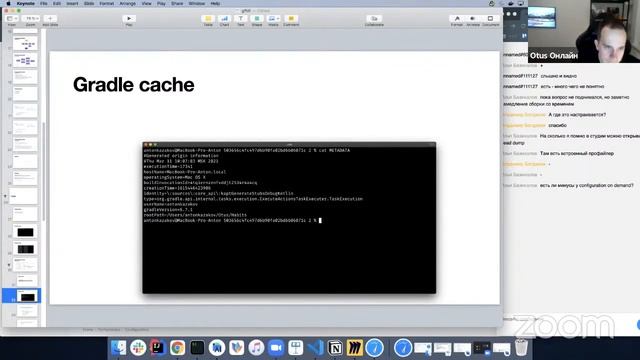640x360 pixels.
Task: Open the Zoom percentage dropdown
Action: [x=31, y=19]
